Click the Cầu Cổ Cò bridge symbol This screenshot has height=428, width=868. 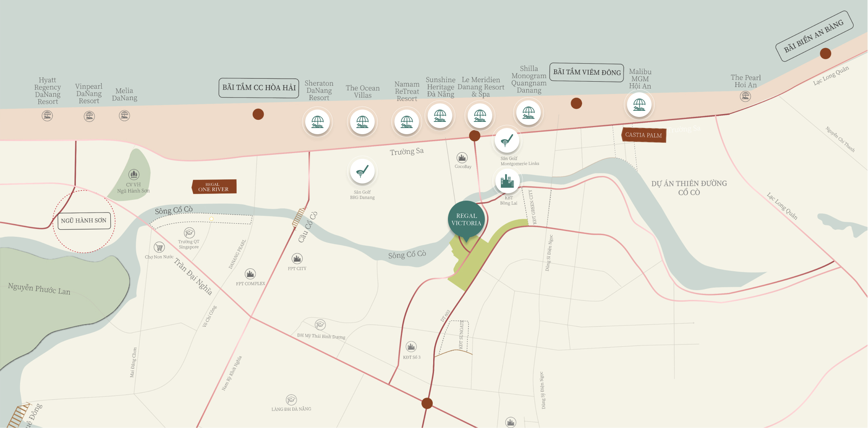299,218
